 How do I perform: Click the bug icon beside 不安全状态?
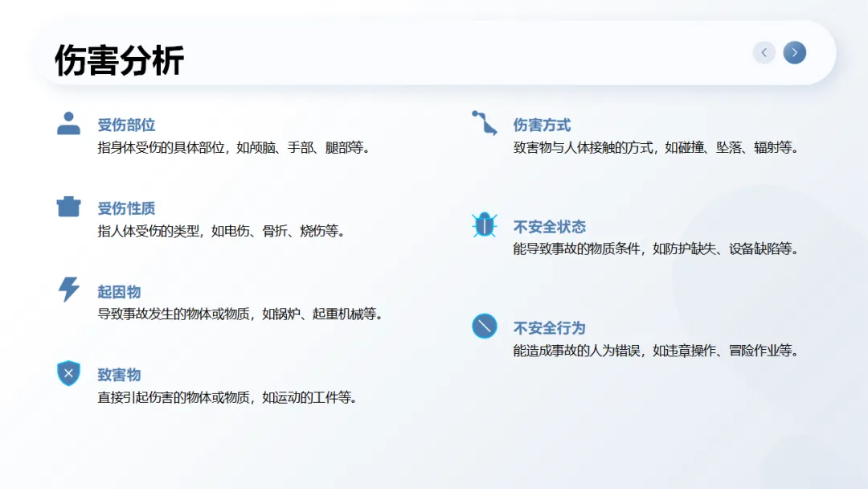click(x=485, y=224)
